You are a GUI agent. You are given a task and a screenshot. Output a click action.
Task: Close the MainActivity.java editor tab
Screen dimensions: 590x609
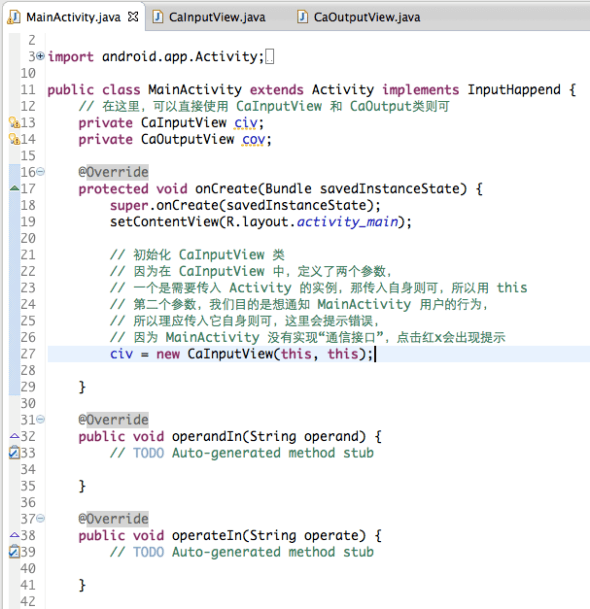pos(133,17)
